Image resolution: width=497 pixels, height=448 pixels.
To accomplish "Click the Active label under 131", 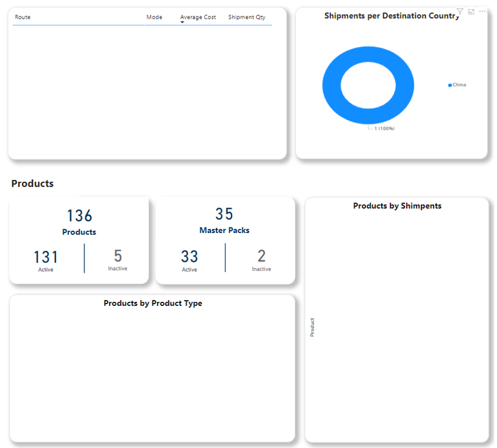I will point(46,270).
